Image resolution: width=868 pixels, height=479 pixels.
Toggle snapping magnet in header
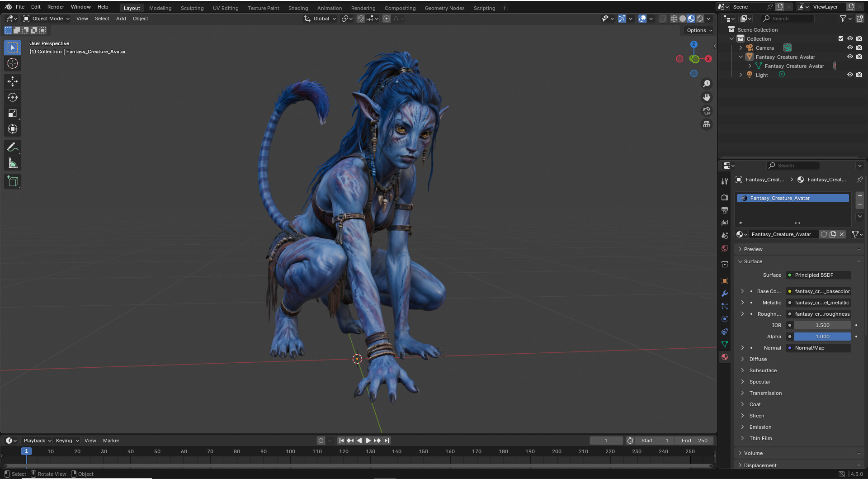tap(360, 19)
